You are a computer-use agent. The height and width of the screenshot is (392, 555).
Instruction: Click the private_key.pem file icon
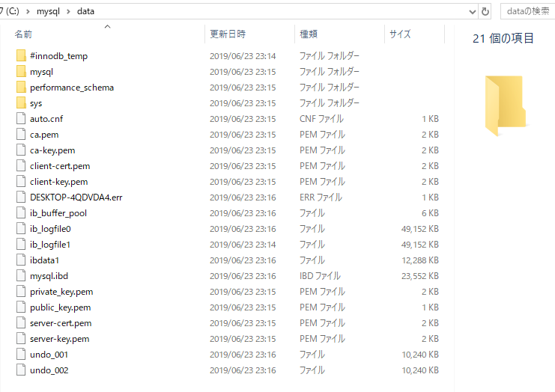(21, 291)
